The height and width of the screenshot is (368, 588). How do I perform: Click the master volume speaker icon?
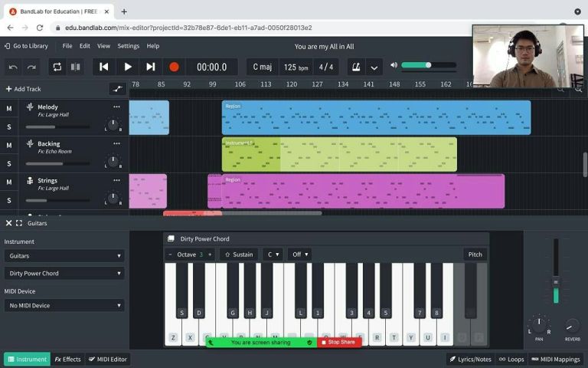point(394,65)
